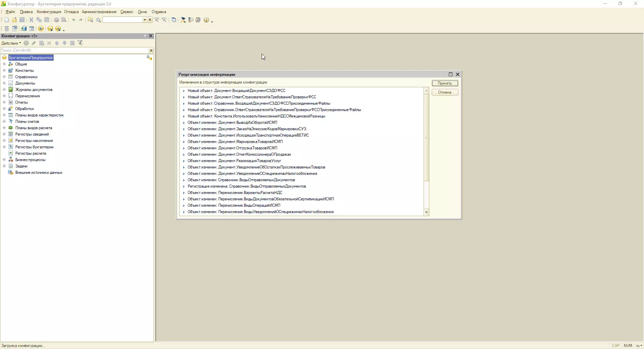
Task: Open the Файл menu
Action: [10, 12]
